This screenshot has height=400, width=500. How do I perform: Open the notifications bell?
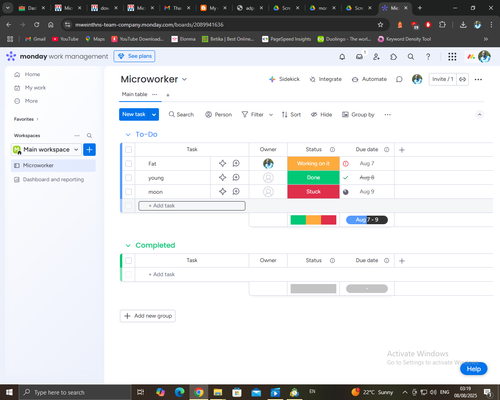click(x=342, y=57)
